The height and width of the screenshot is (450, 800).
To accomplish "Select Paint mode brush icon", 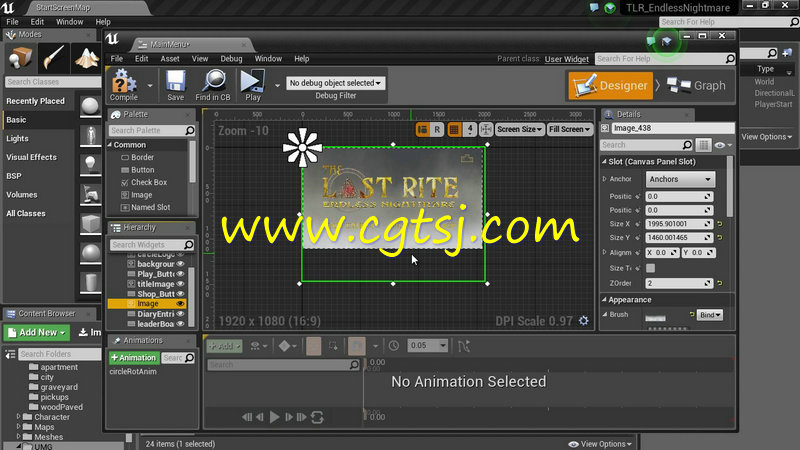I will tap(53, 58).
